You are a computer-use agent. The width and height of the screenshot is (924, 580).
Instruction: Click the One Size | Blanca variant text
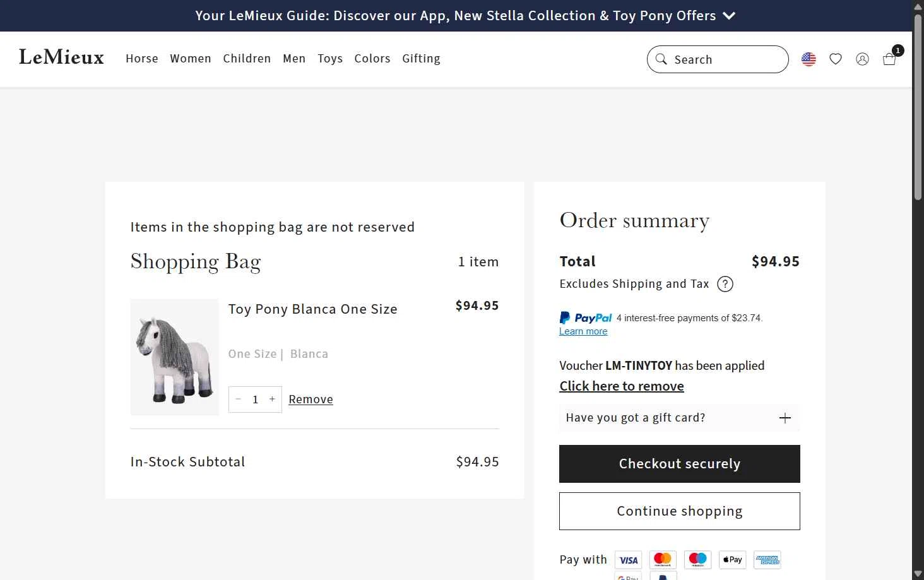[278, 354]
